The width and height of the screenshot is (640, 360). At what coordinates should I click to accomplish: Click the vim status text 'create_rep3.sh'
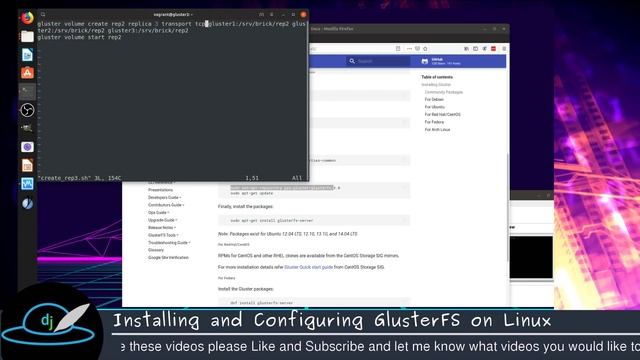64,178
